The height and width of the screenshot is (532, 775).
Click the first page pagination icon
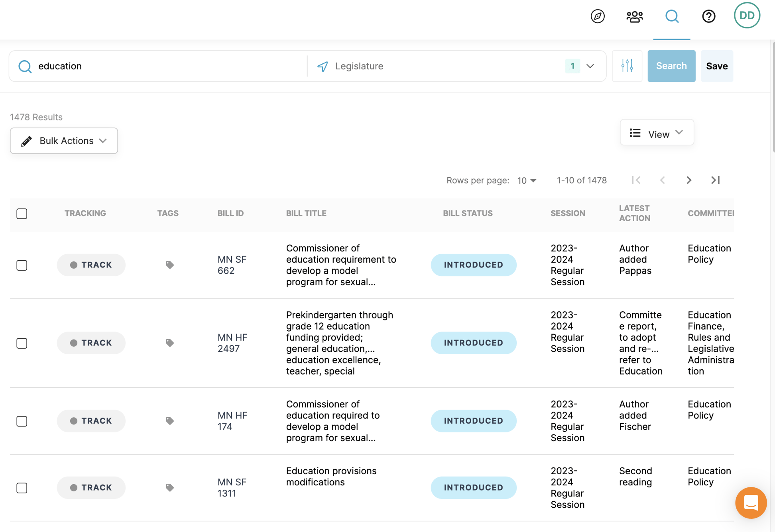tap(636, 180)
